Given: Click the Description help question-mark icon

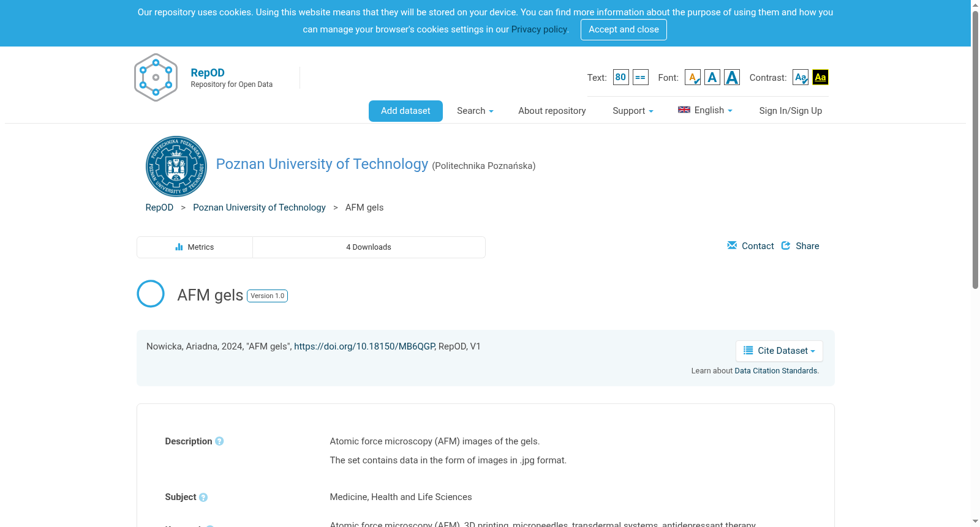Looking at the screenshot, I should tap(219, 441).
